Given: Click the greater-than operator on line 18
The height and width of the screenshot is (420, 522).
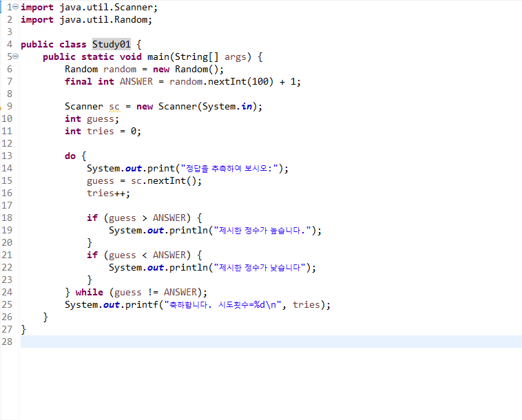Looking at the screenshot, I should pyautogui.click(x=145, y=218).
